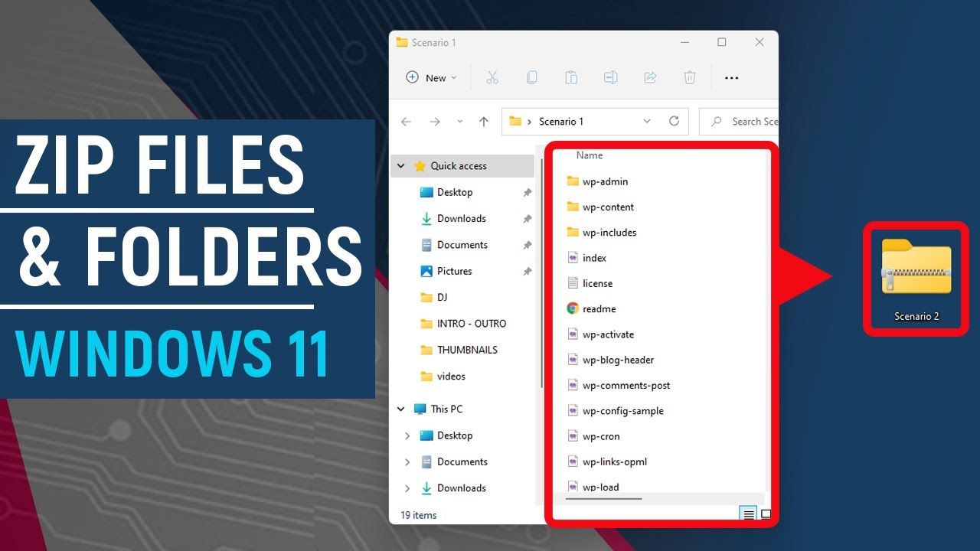The height and width of the screenshot is (551, 980).
Task: Open address bar history dropdown chevron
Action: coord(647,121)
